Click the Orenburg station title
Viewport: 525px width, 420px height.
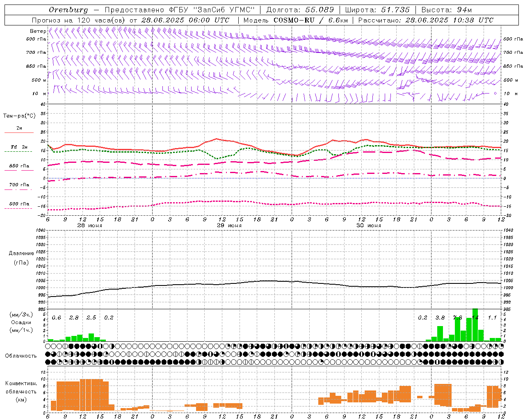click(68, 10)
